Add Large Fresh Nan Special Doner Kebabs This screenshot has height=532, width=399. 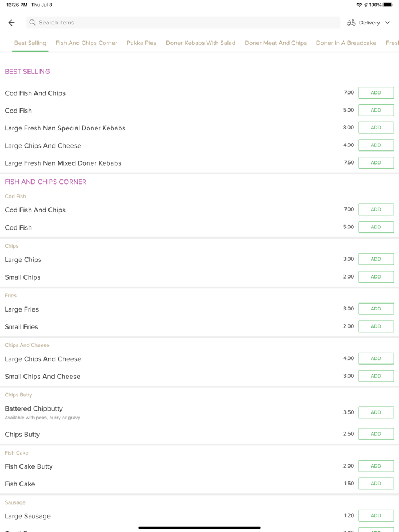[376, 128]
